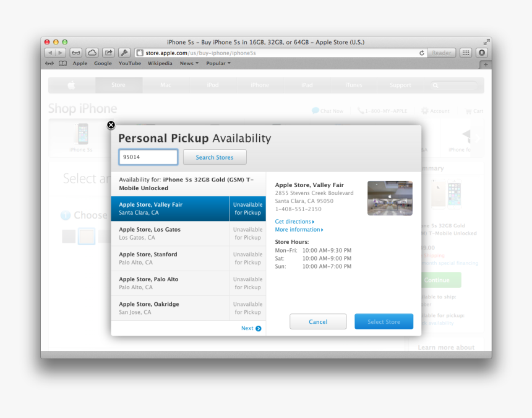Go back with Safari's back arrow

point(50,53)
